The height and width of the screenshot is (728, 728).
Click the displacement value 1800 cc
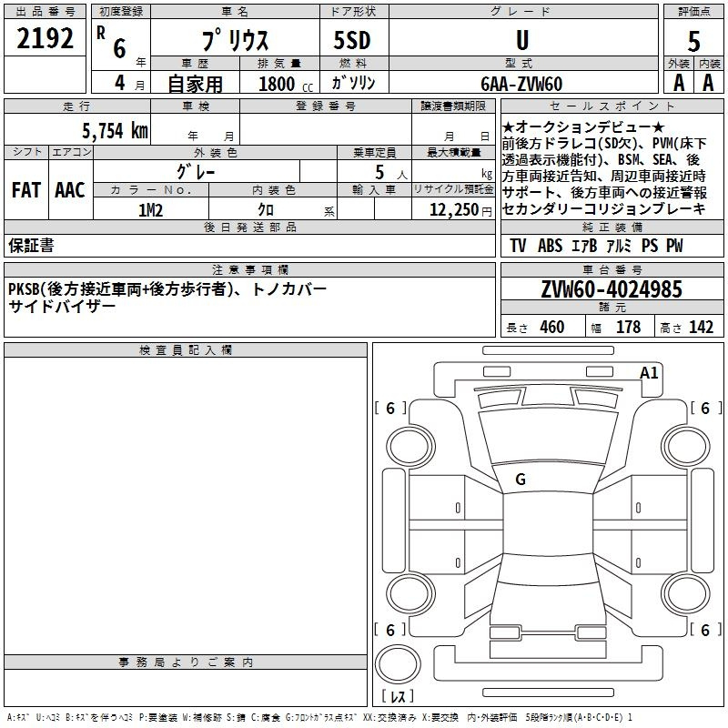pos(286,84)
